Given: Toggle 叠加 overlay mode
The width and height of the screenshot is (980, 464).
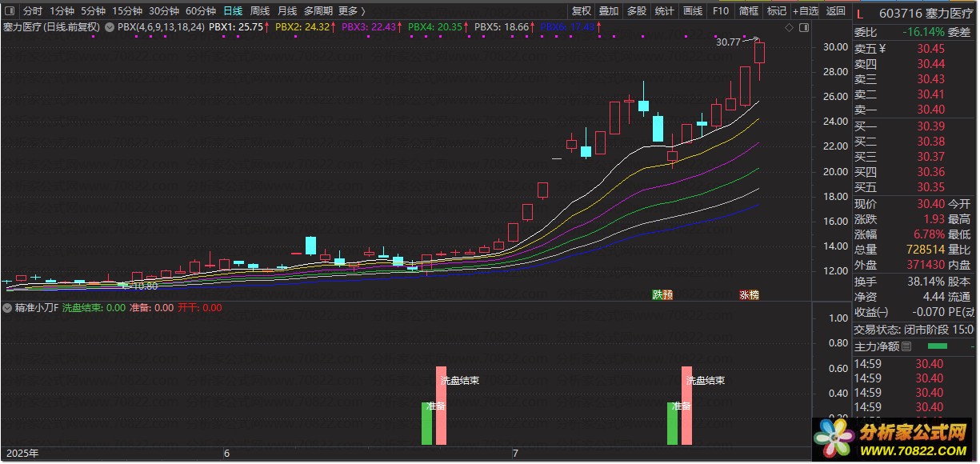Looking at the screenshot, I should click(609, 11).
